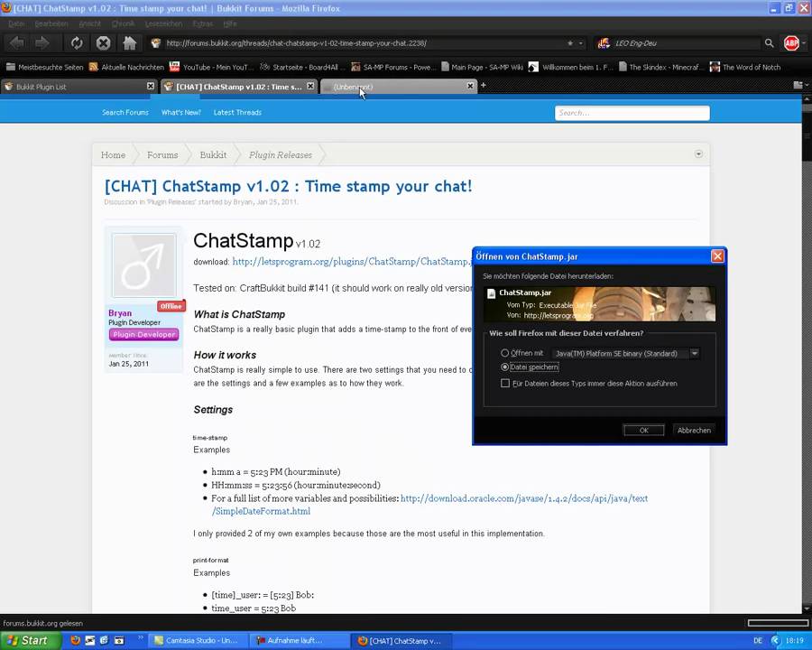Click the forum Search... input field
812x650 pixels.
click(632, 113)
